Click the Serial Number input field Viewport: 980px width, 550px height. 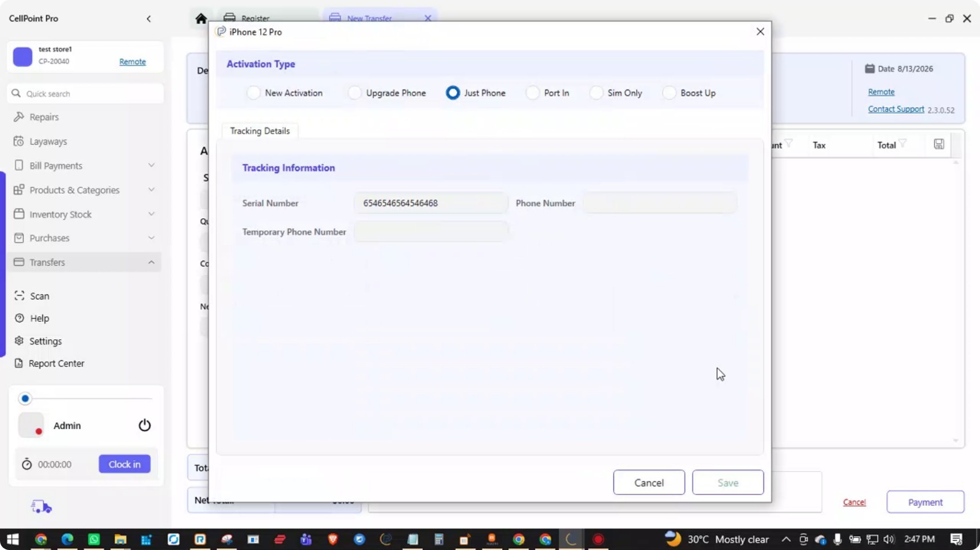click(431, 203)
